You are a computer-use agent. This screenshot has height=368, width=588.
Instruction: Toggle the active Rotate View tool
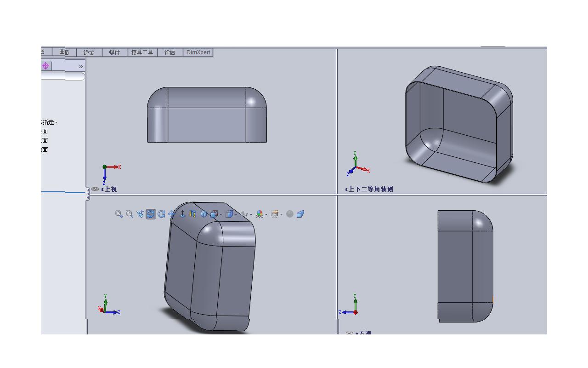[151, 214]
